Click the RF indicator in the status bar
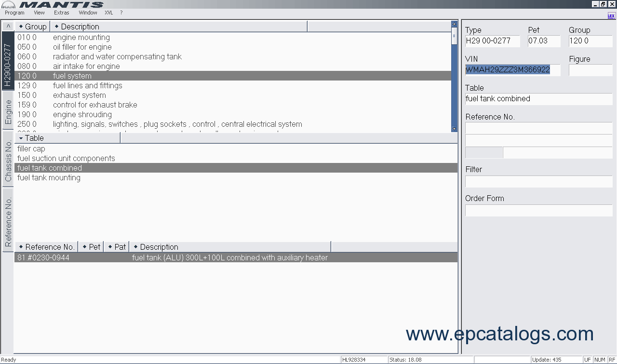This screenshot has height=364, width=617. [x=611, y=360]
